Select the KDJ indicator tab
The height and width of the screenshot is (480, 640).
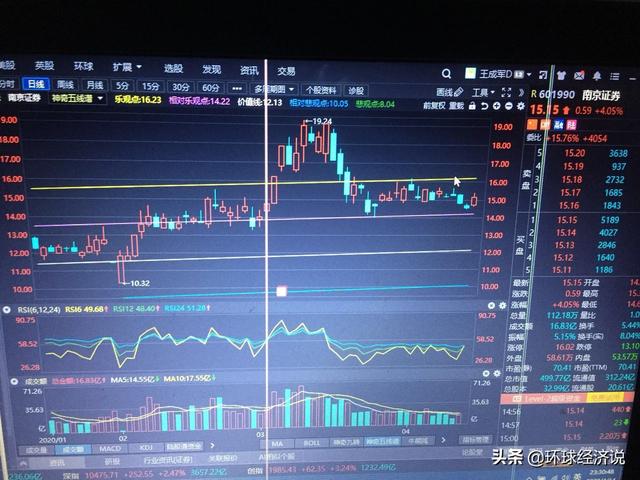click(x=146, y=448)
